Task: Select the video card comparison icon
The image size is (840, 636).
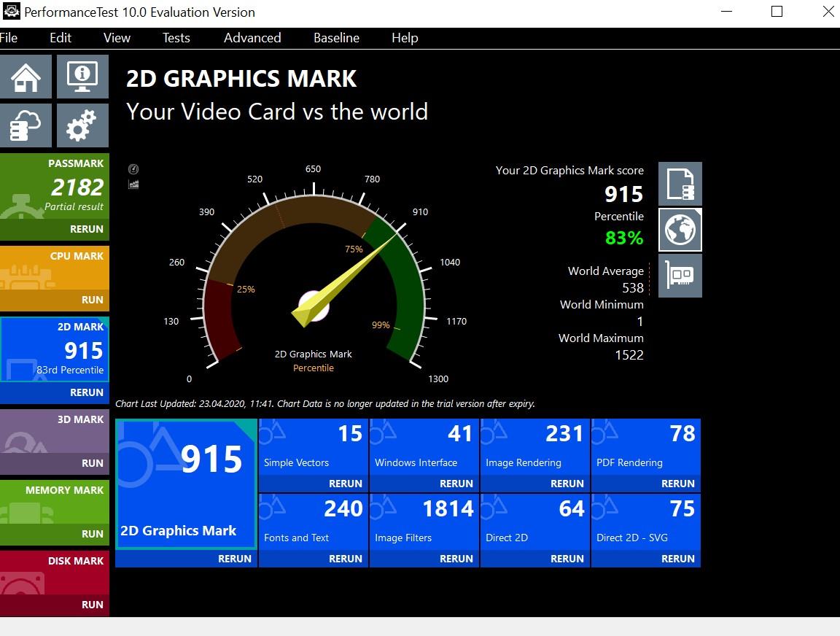Action: coord(680,276)
